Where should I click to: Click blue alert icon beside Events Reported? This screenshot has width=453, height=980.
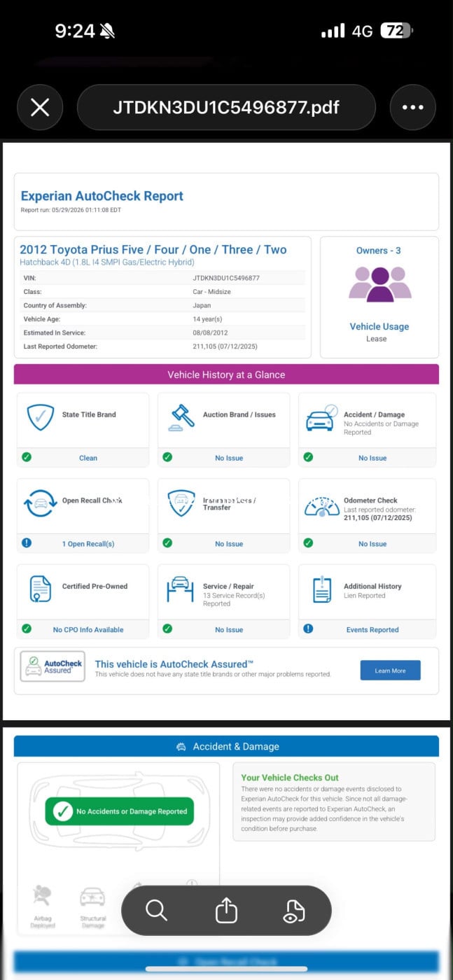308,629
